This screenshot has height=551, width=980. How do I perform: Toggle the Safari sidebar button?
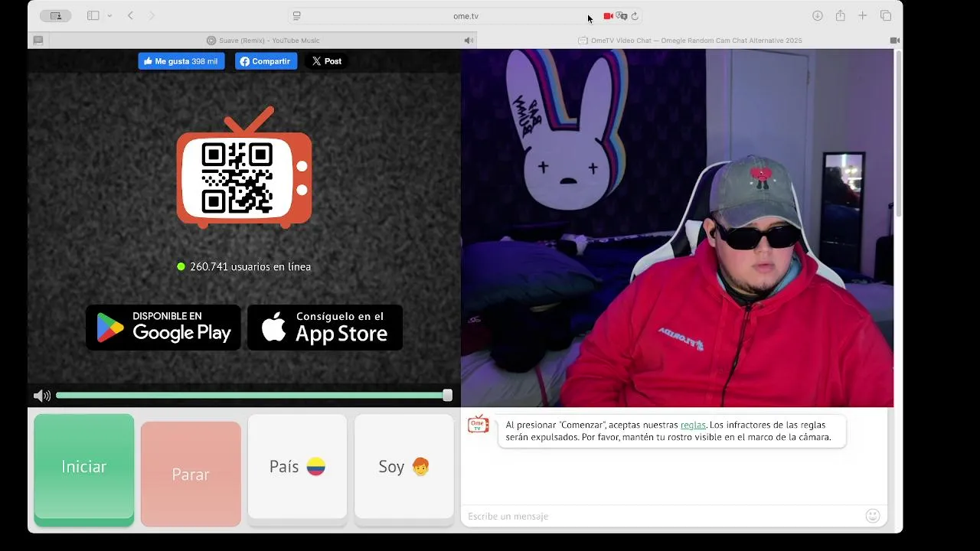tap(93, 15)
